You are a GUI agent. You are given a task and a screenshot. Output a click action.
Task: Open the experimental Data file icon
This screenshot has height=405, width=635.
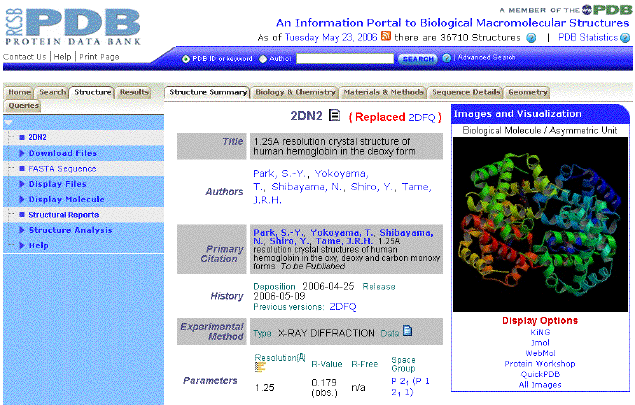click(x=407, y=331)
